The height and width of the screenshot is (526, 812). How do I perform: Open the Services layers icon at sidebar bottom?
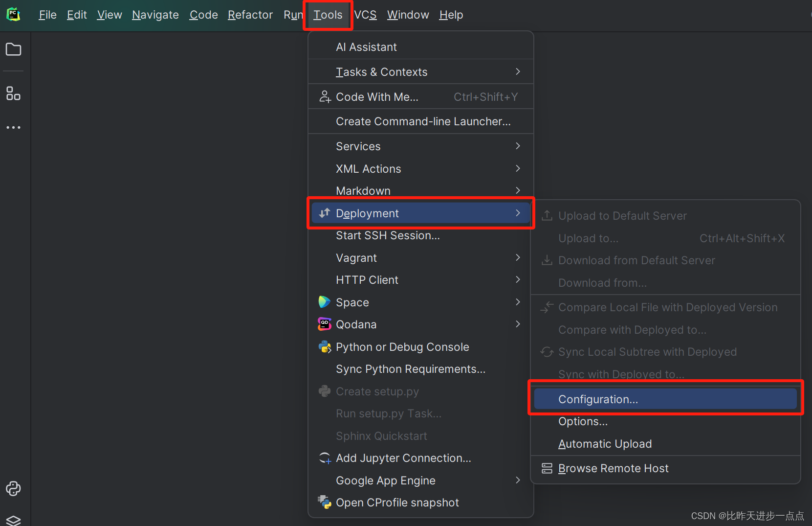click(13, 520)
